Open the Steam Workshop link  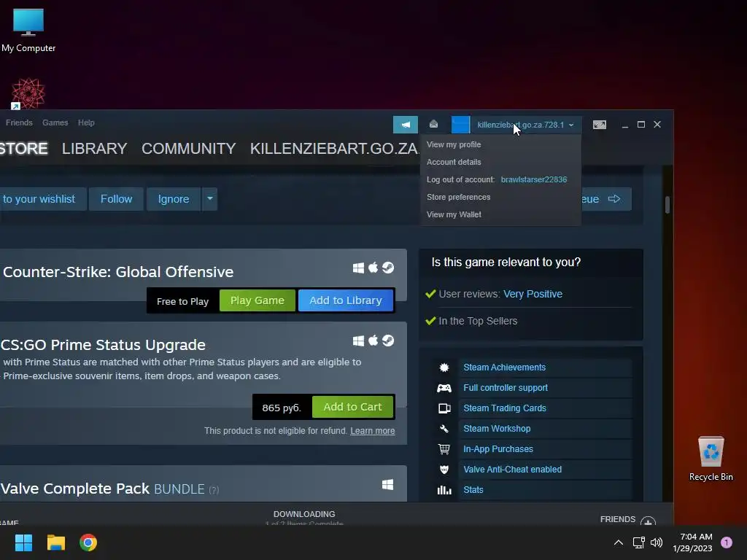coord(497,429)
